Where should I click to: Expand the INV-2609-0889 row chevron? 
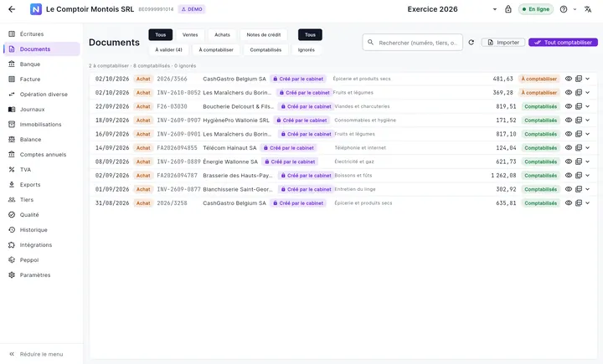tap(588, 161)
